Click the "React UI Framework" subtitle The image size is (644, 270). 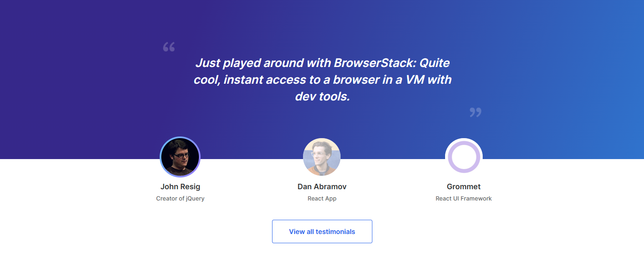tap(463, 198)
